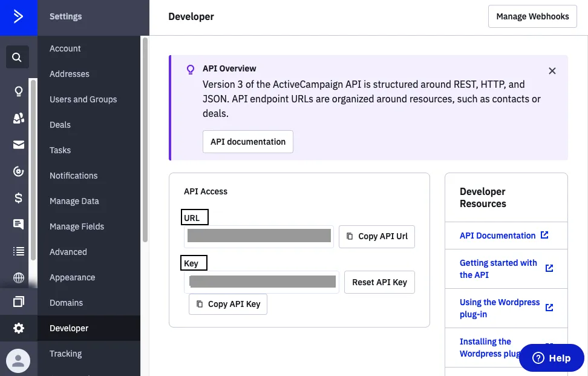Open the stacked windows icon in sidebar

[18, 302]
